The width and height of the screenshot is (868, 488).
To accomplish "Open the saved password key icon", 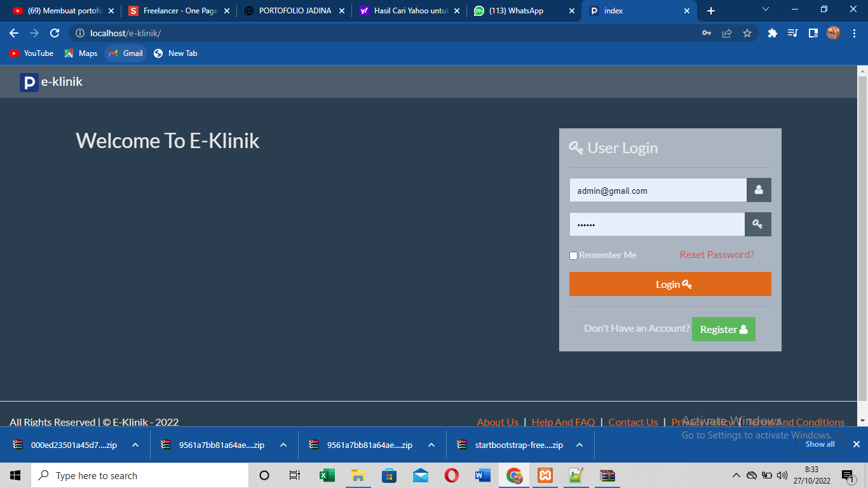I will point(707,33).
